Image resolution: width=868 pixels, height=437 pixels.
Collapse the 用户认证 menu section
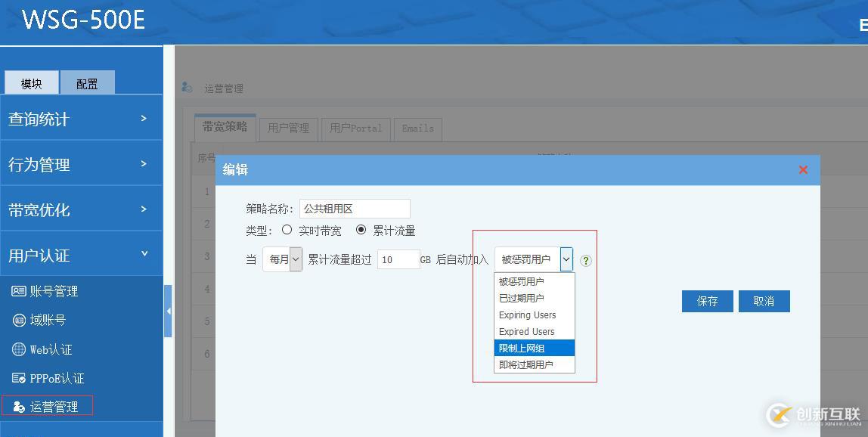tap(82, 255)
